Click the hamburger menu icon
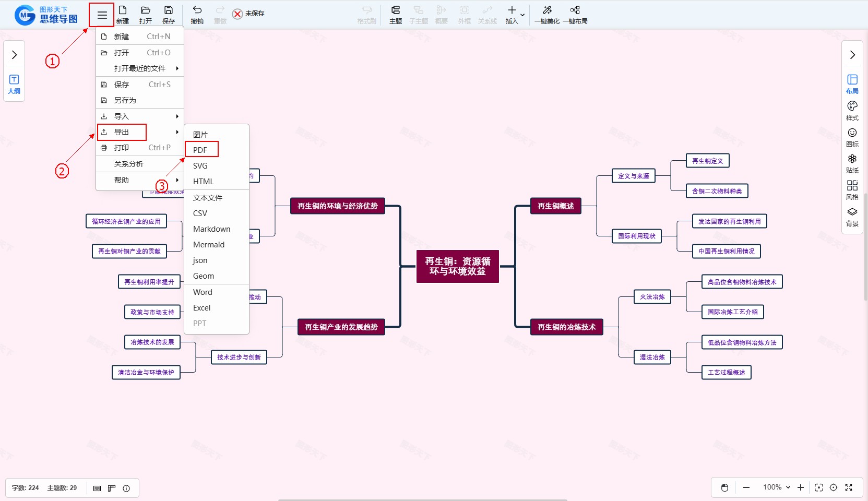 [x=102, y=15]
